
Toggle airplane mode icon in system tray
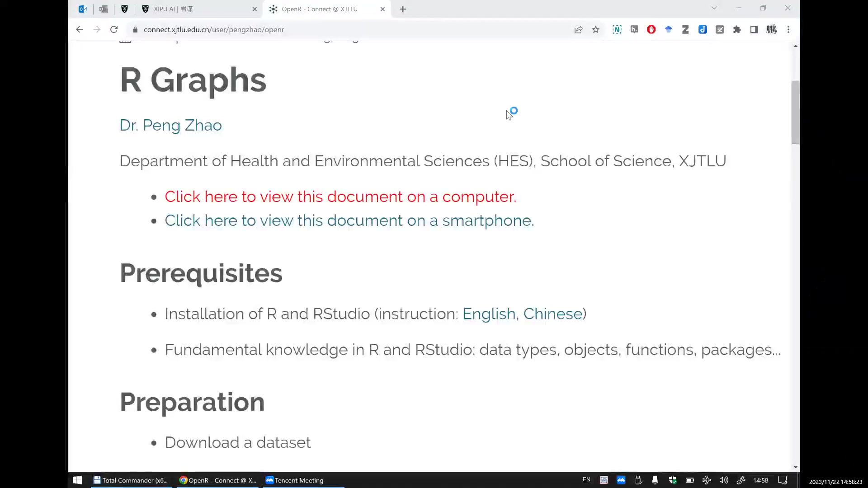(707, 480)
